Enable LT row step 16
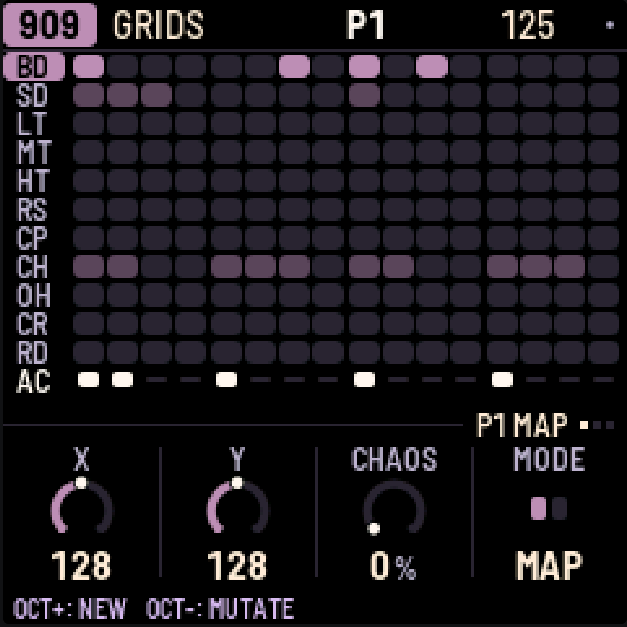627x627 pixels. [603, 124]
